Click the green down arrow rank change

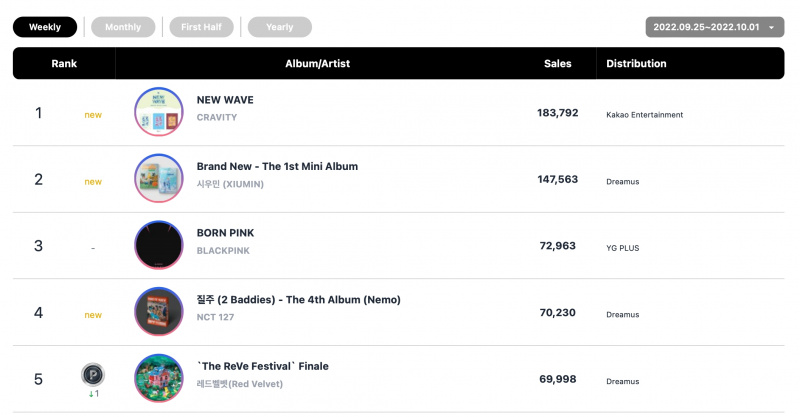pyautogui.click(x=91, y=394)
